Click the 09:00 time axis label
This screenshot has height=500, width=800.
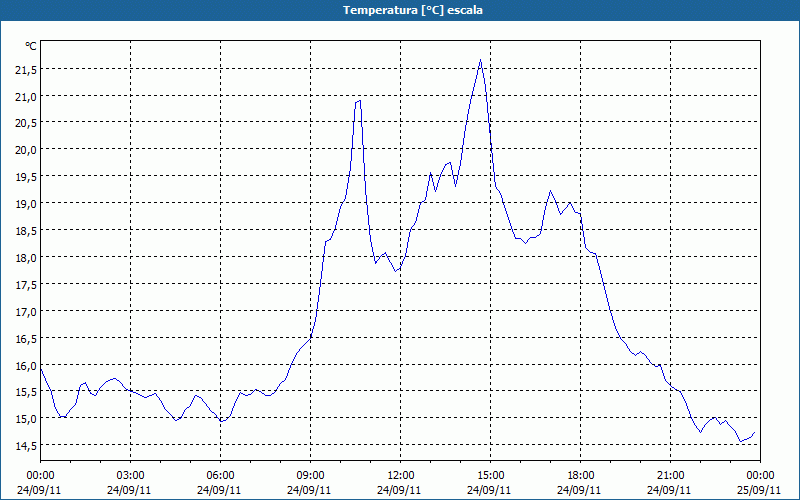coord(310,476)
